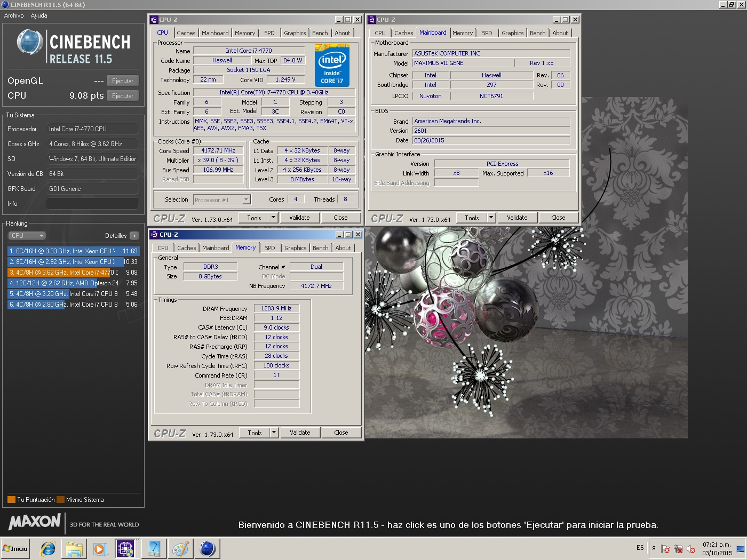Click Core Speed value 4172.71 MHz
This screenshot has height=560, width=747.
click(x=218, y=150)
